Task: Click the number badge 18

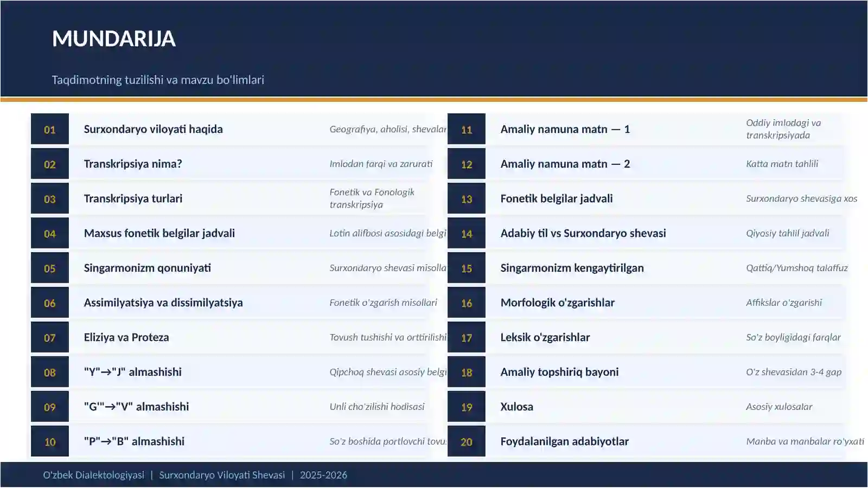Action: click(467, 372)
